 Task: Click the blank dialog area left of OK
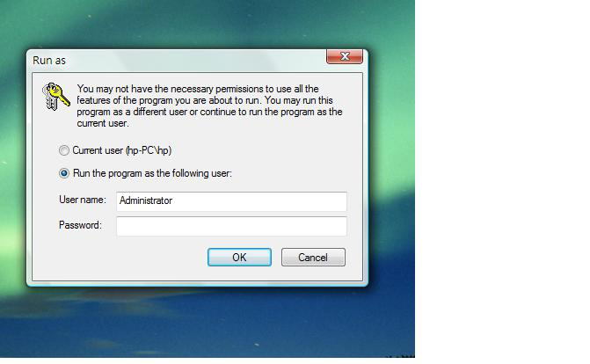click(x=120, y=258)
